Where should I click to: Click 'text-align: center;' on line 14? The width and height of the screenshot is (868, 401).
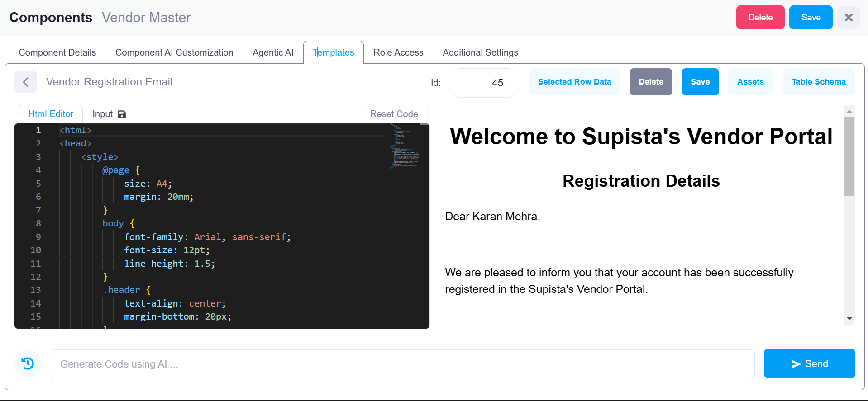[x=175, y=303]
